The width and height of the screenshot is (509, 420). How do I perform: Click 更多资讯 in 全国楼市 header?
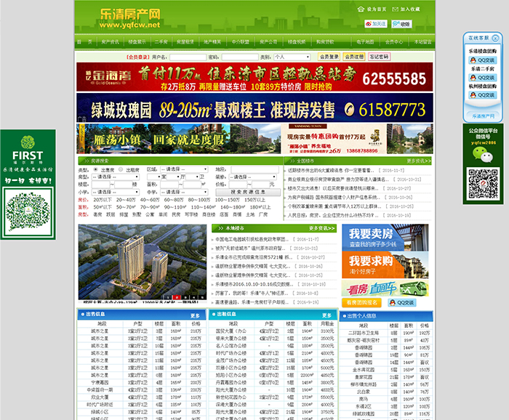(x=419, y=161)
